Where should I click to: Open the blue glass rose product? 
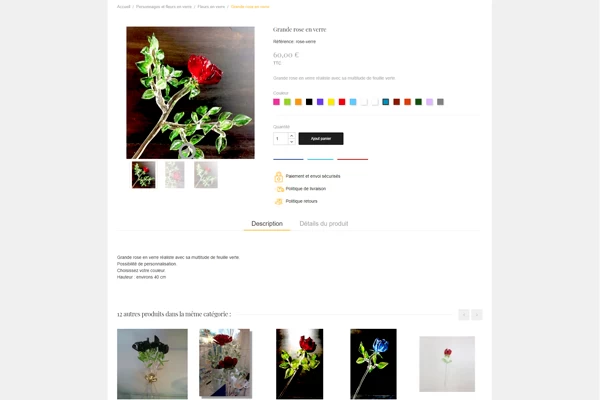(x=373, y=364)
